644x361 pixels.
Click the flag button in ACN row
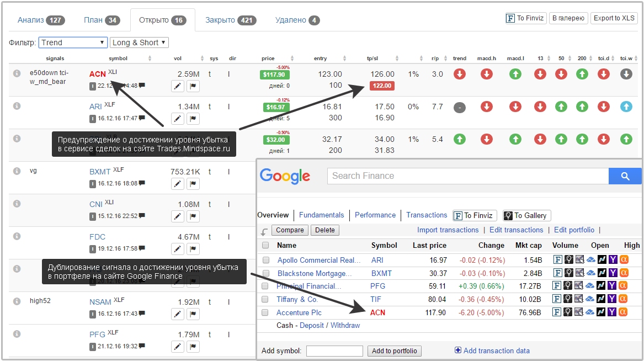pos(193,86)
